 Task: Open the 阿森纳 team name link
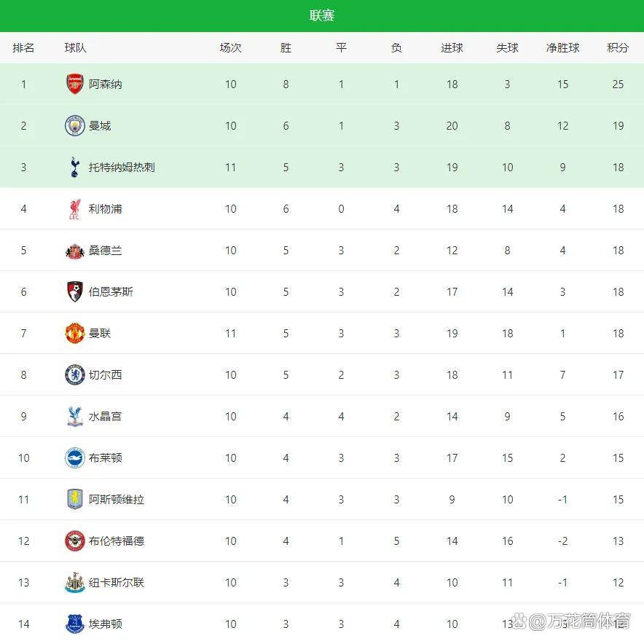(x=106, y=85)
